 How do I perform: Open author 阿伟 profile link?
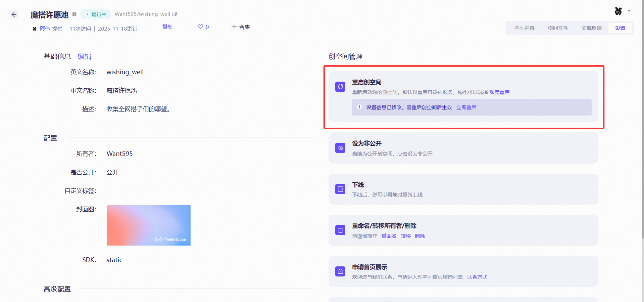45,29
